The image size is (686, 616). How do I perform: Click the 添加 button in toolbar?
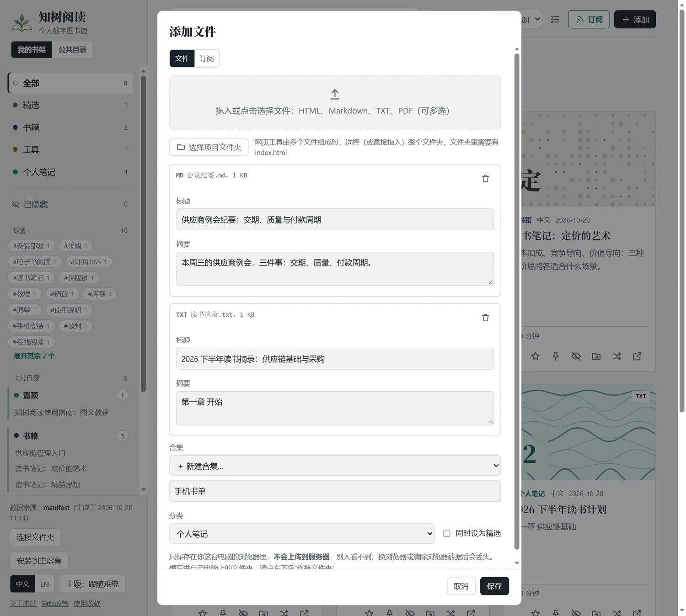click(635, 19)
